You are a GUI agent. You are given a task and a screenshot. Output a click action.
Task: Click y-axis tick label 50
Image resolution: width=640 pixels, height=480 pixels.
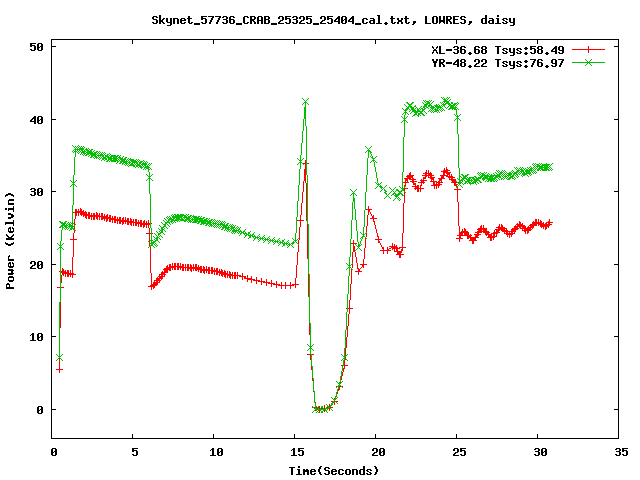(36, 47)
